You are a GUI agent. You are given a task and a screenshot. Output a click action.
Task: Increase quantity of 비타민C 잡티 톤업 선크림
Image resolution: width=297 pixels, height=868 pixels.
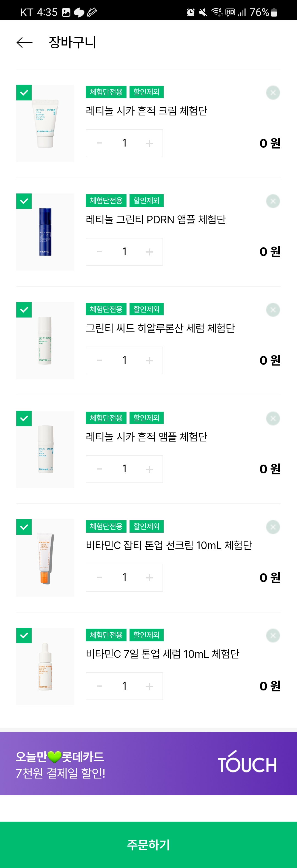tap(149, 578)
